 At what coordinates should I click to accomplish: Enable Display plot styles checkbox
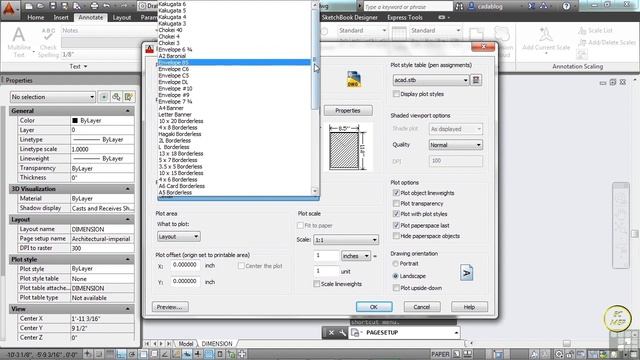click(x=396, y=94)
